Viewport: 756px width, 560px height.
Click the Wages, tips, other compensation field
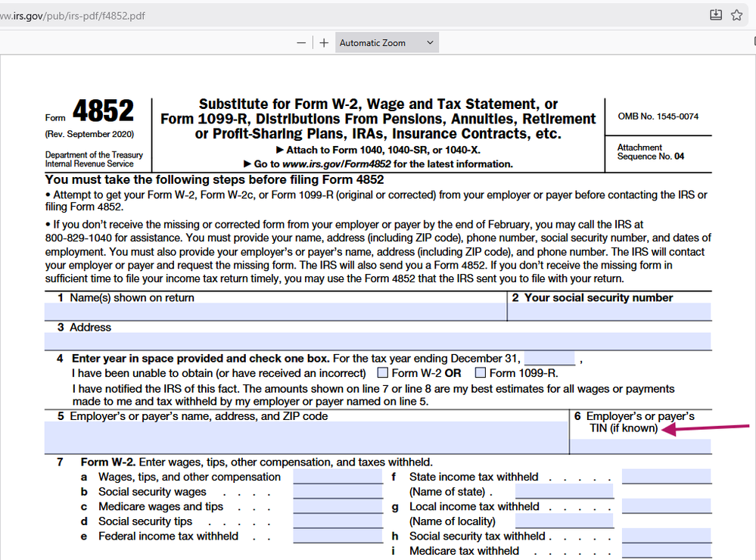tap(338, 477)
